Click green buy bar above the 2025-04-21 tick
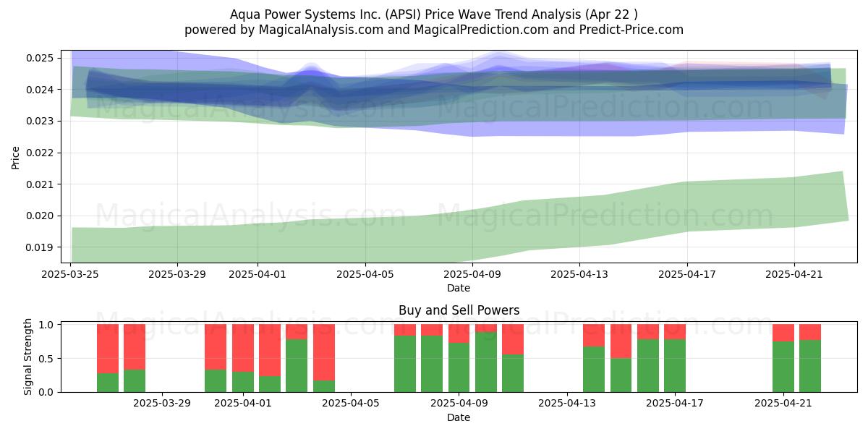This screenshot has width=868, height=434. [783, 367]
